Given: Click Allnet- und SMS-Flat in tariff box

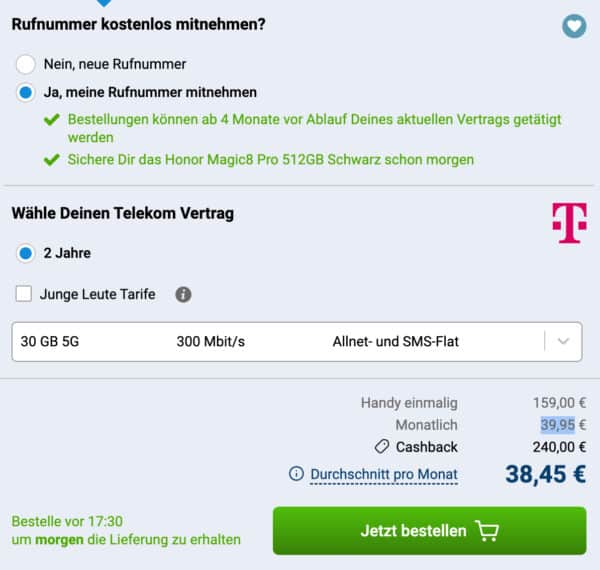Looking at the screenshot, I should pyautogui.click(x=396, y=341).
